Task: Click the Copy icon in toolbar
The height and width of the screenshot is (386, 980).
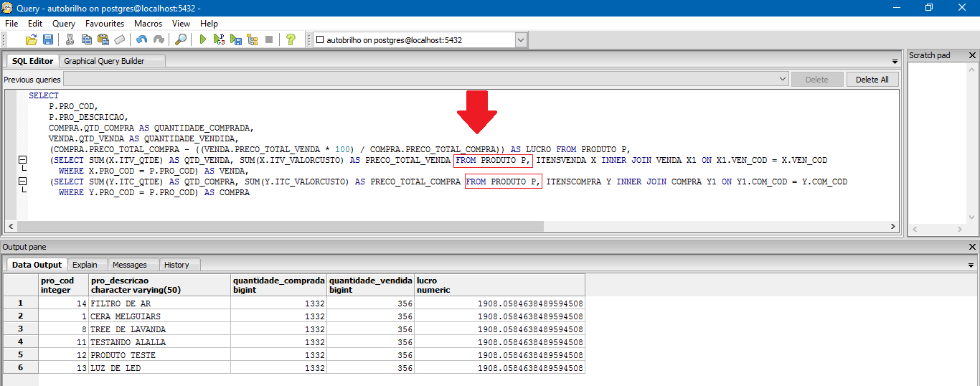Action: (x=87, y=40)
